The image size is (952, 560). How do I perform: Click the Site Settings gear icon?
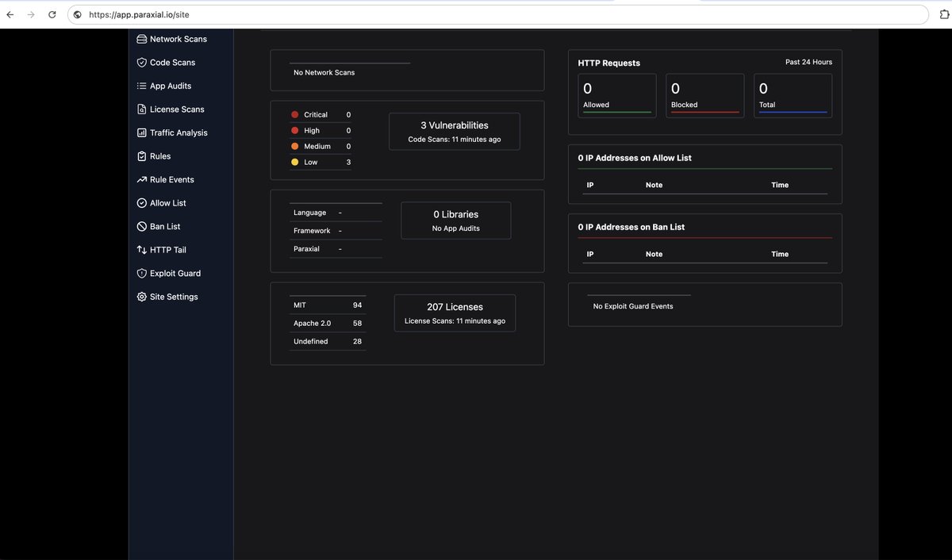[141, 296]
